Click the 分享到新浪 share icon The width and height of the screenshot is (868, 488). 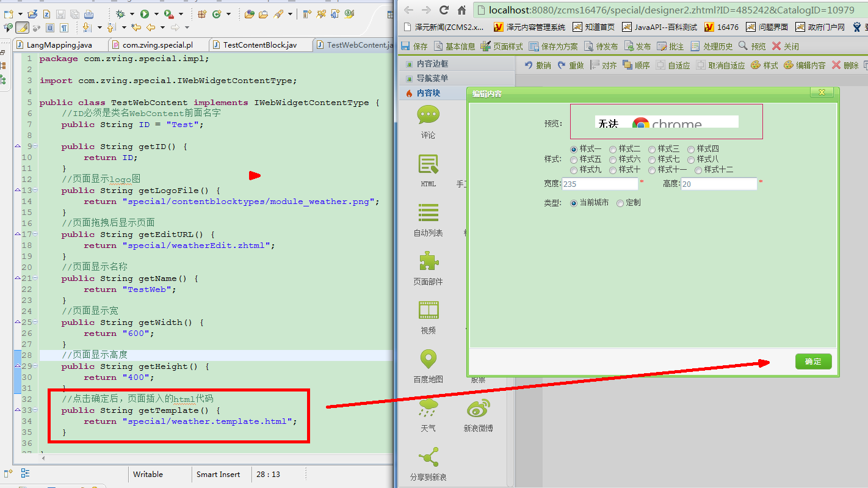(x=428, y=457)
